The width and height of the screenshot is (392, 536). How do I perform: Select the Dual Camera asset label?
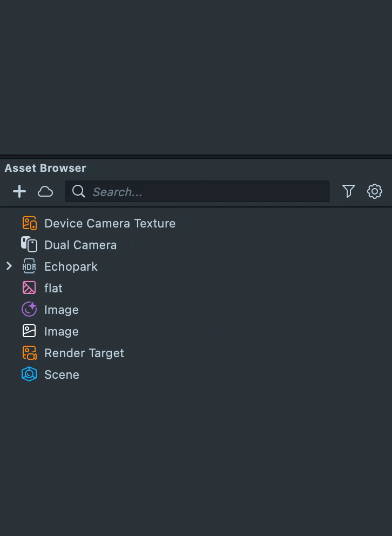(80, 245)
